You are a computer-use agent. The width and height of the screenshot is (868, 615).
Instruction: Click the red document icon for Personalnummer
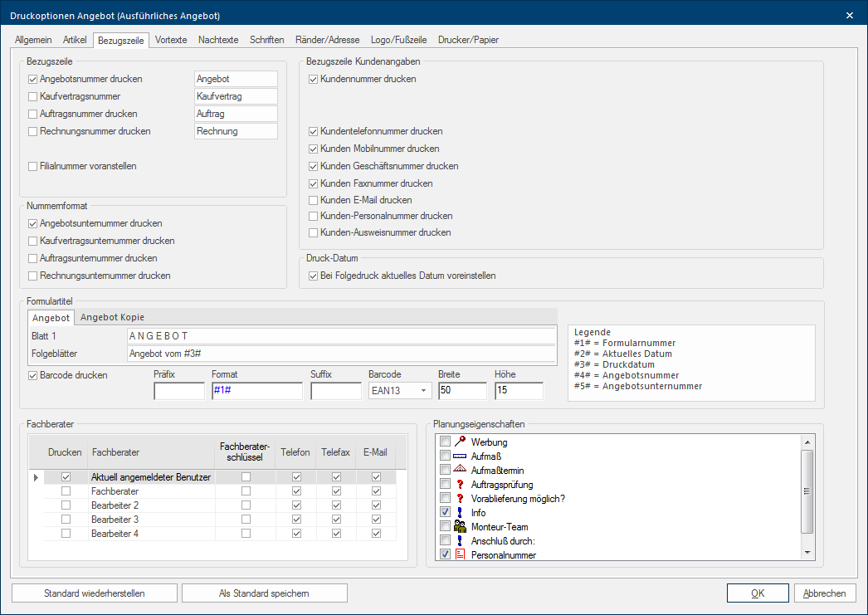460,554
